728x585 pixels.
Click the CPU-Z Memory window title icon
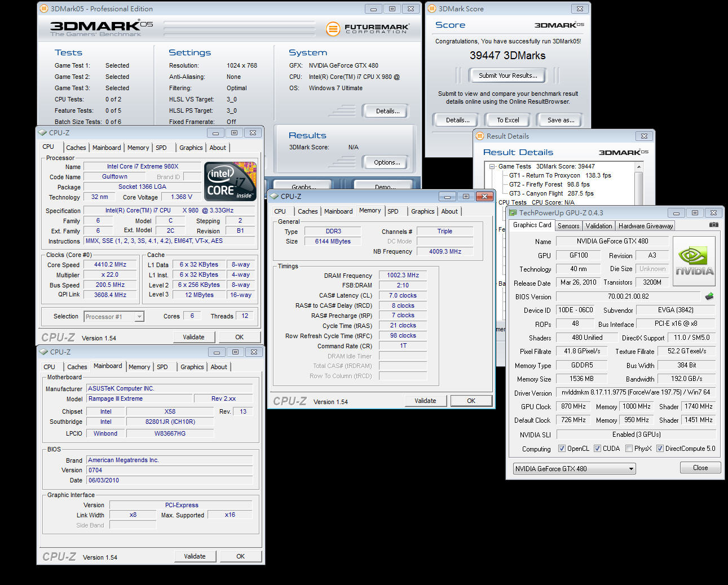(x=275, y=197)
